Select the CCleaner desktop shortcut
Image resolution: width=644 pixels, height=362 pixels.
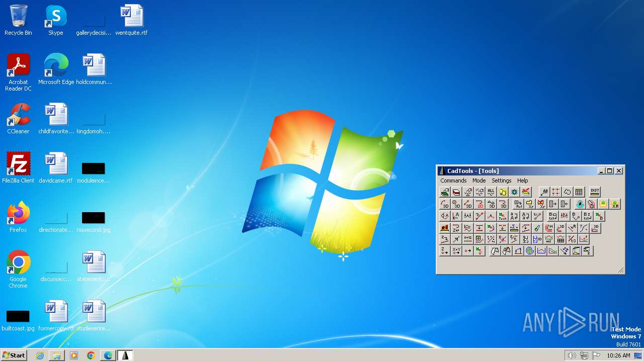(18, 119)
